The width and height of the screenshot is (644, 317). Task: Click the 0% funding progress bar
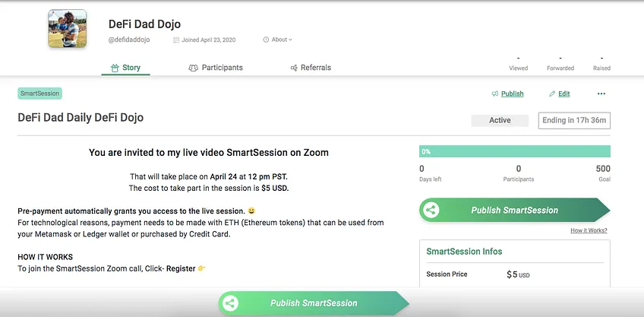pyautogui.click(x=515, y=151)
